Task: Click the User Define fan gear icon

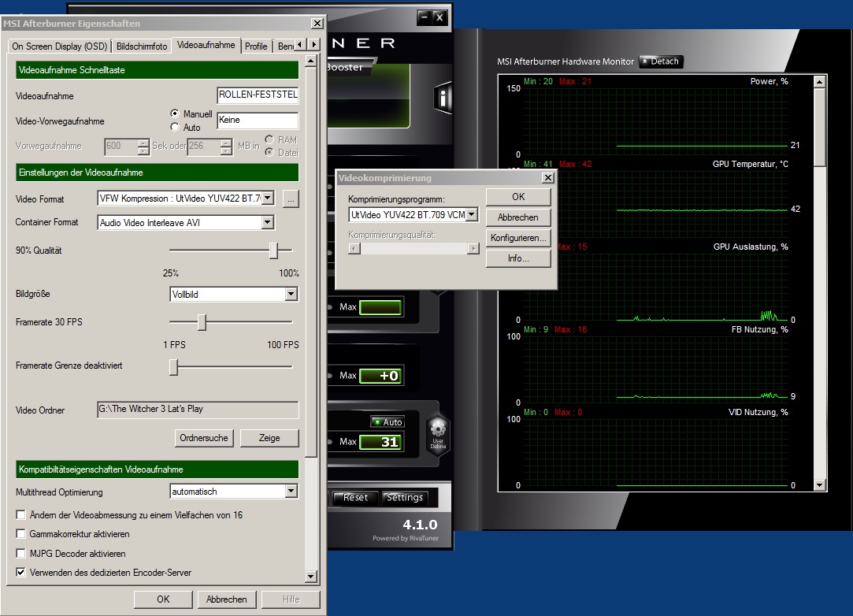Action: tap(438, 433)
